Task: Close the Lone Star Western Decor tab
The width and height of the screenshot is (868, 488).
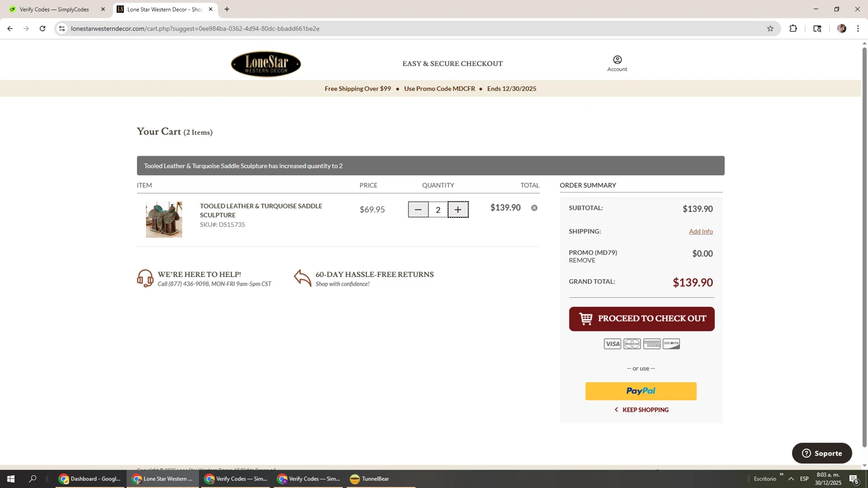Action: click(211, 9)
